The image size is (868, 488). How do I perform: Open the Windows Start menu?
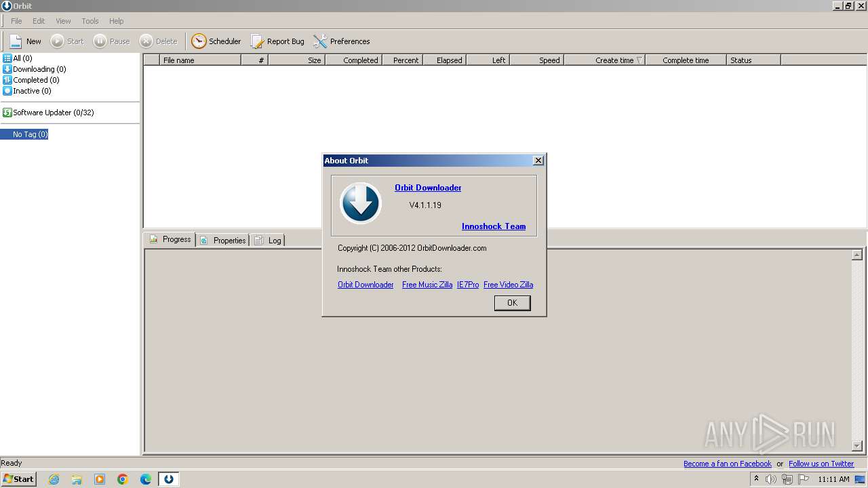click(x=18, y=479)
